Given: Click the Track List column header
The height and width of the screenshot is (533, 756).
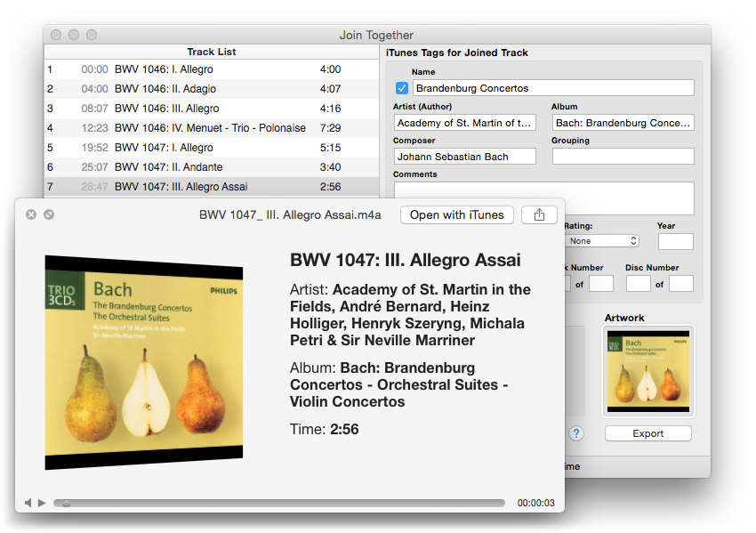Looking at the screenshot, I should (x=211, y=52).
